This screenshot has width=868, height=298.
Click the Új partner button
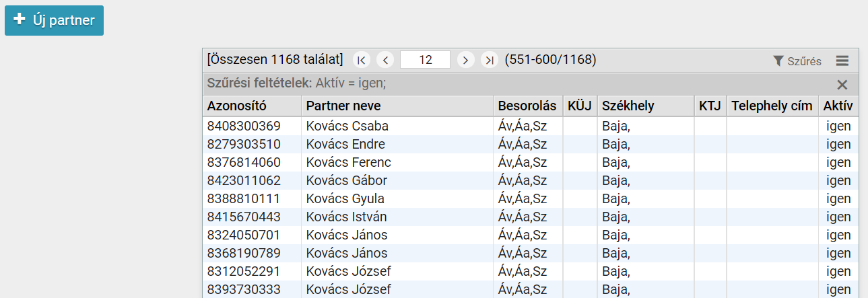[x=54, y=20]
